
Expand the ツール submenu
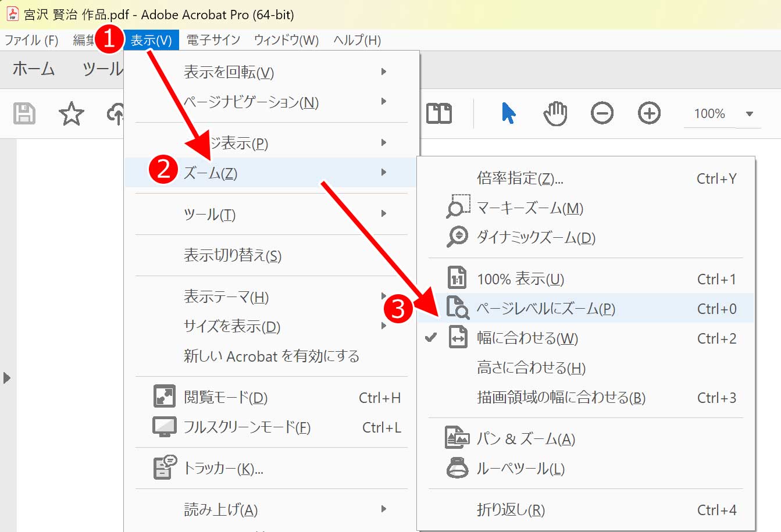point(383,213)
